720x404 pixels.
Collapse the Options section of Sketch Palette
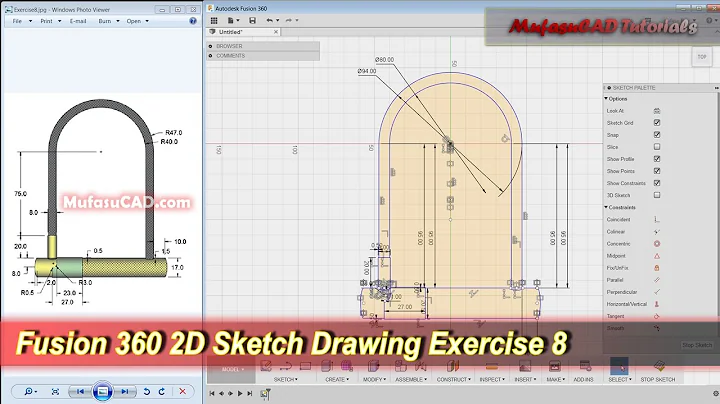606,99
